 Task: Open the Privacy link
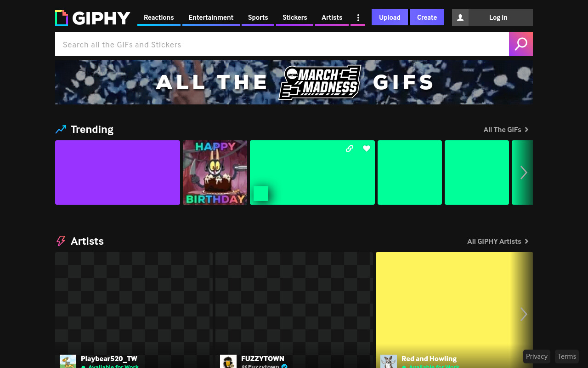pyautogui.click(x=537, y=356)
